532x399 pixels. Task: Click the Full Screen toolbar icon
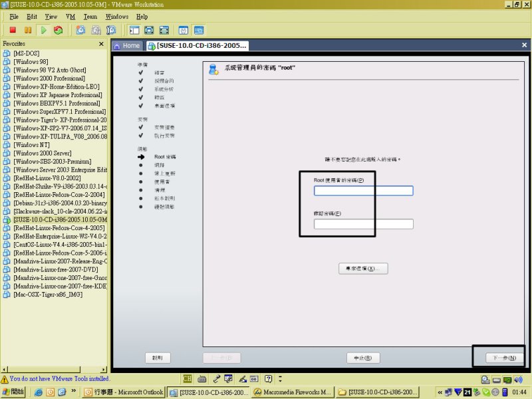point(164,30)
